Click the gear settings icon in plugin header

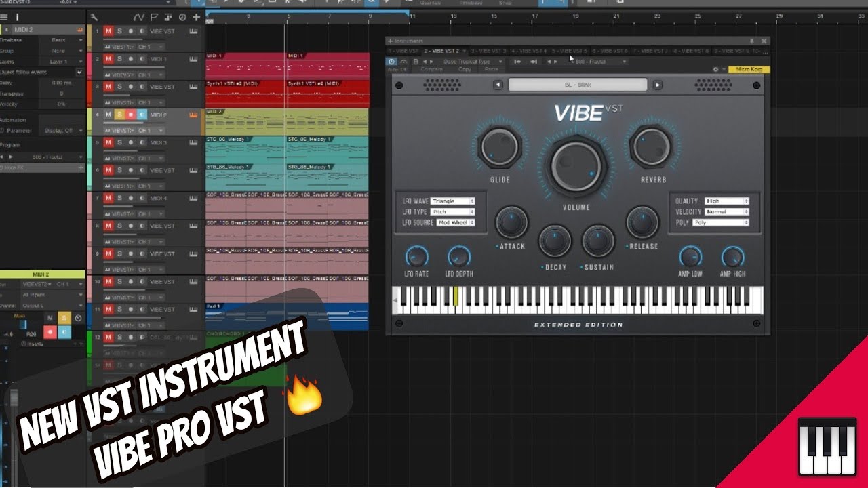(715, 68)
